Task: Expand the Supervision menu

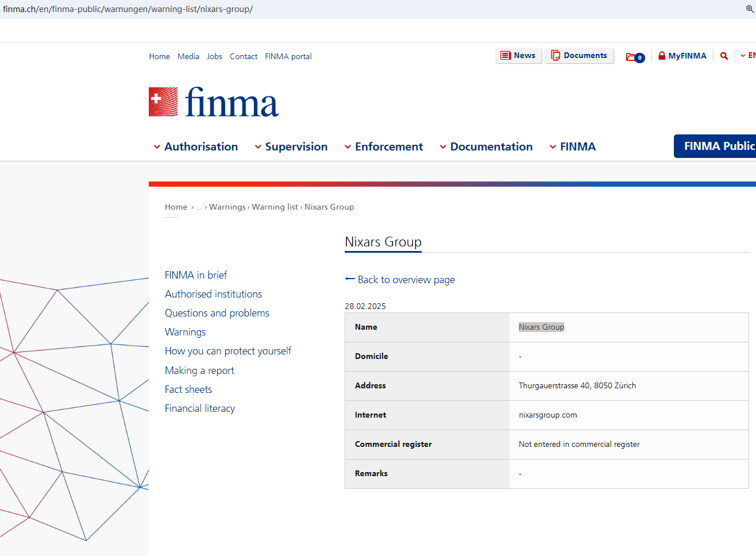Action: [291, 146]
